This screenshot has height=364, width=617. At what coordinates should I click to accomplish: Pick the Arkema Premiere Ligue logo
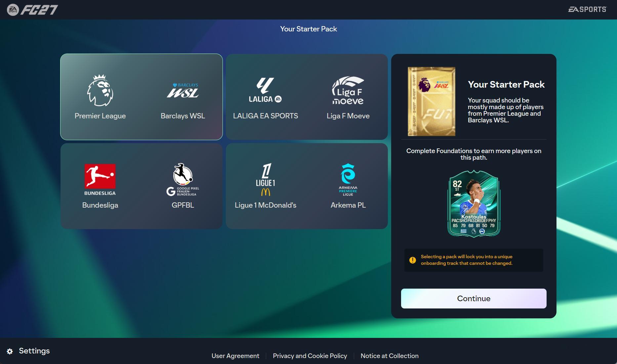pos(348,180)
